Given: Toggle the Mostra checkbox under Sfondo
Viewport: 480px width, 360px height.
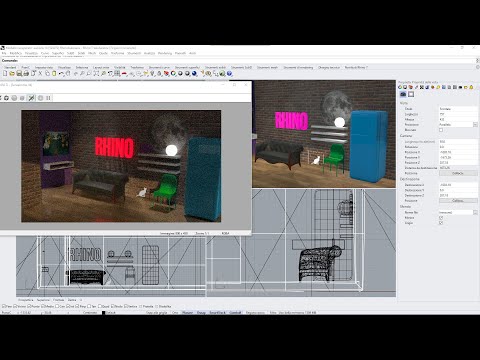Looking at the screenshot, I should click(441, 217).
